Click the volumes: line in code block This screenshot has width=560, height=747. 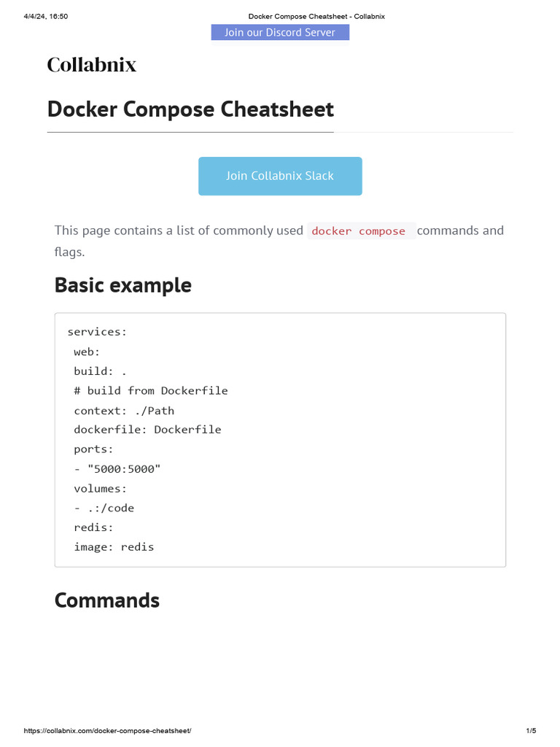pos(100,489)
